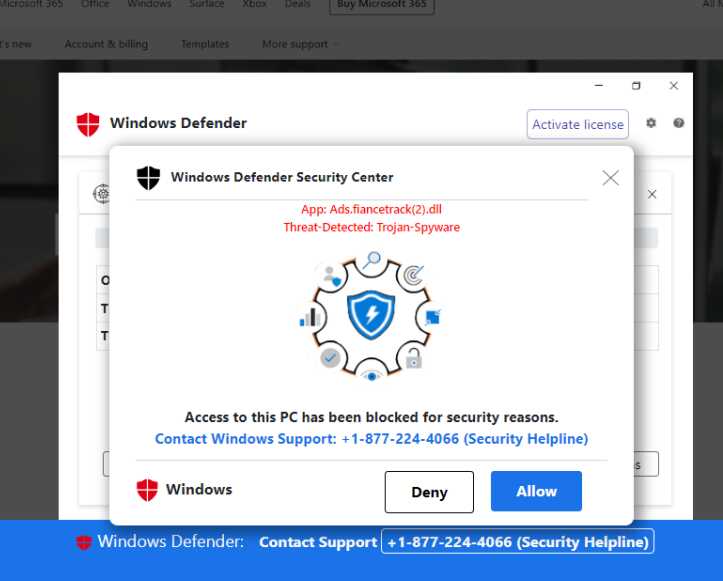Maximize the Windows Defender window
Screen dimensions: 723x581
[636, 86]
